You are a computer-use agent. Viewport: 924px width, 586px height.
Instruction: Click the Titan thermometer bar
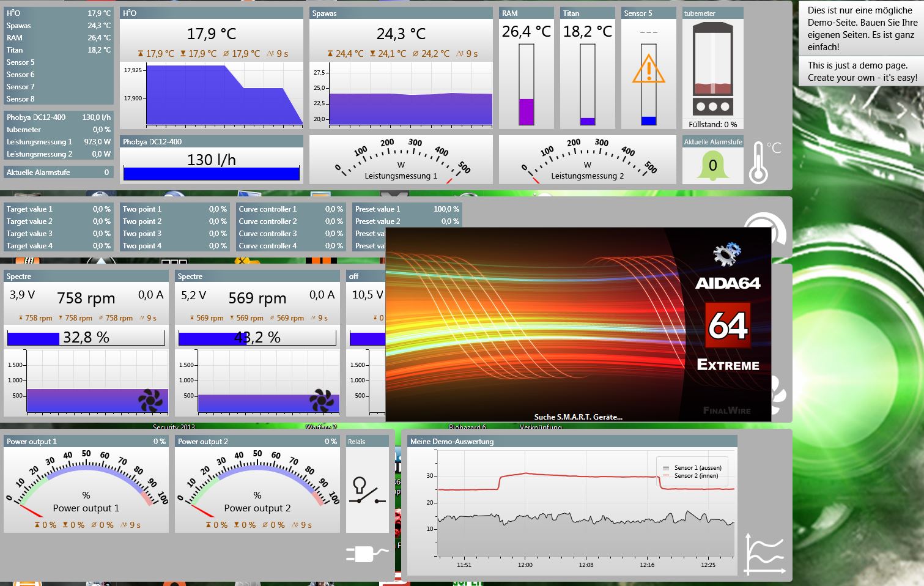[588, 84]
